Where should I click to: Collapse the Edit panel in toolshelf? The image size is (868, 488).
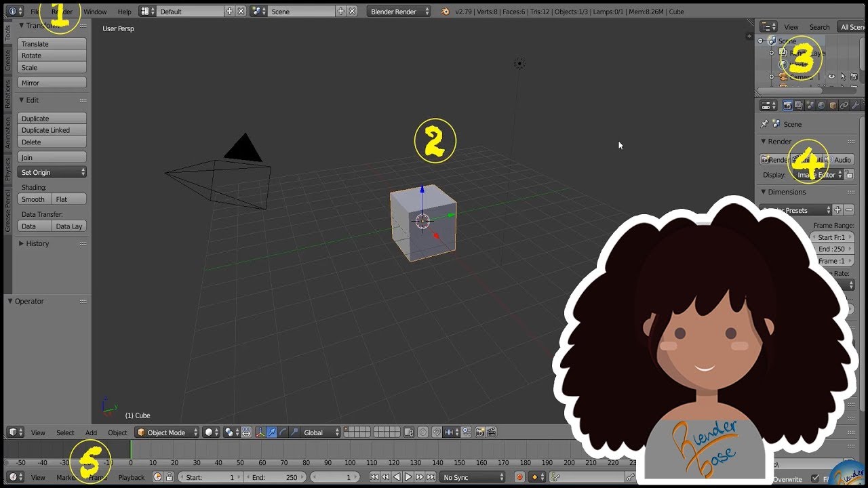click(21, 100)
